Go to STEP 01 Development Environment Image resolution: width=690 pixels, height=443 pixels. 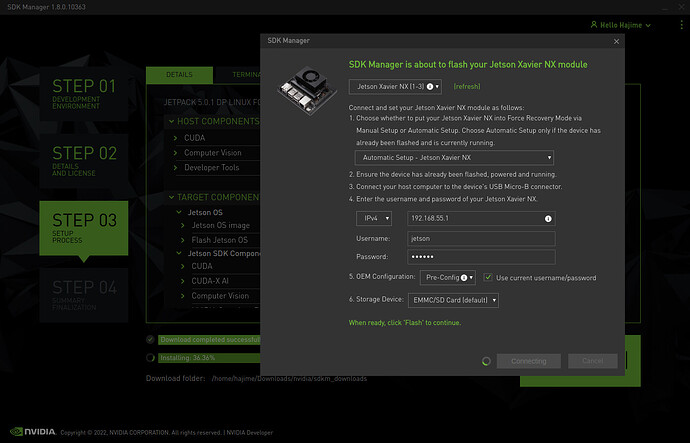84,94
